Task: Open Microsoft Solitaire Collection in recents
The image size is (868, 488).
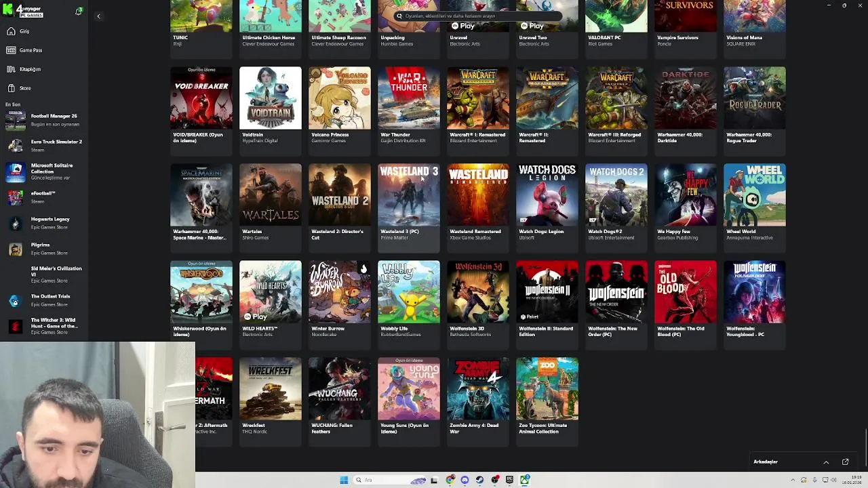Action: 43,171
